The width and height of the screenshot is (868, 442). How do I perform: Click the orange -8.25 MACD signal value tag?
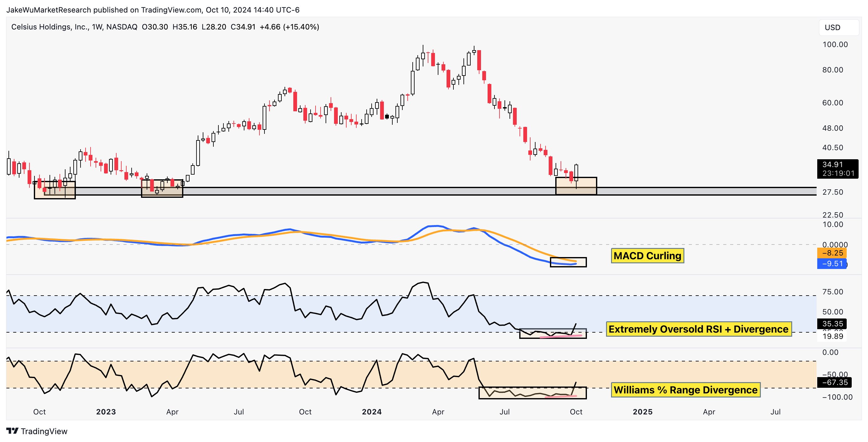[832, 253]
